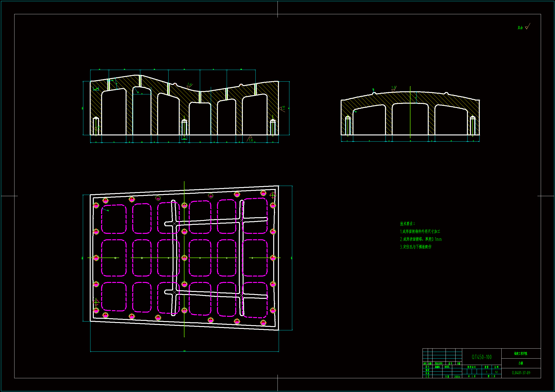Click red crosshair locating hole at plan view bottom-left
Viewport: 555px width, 392px height.
click(x=96, y=302)
